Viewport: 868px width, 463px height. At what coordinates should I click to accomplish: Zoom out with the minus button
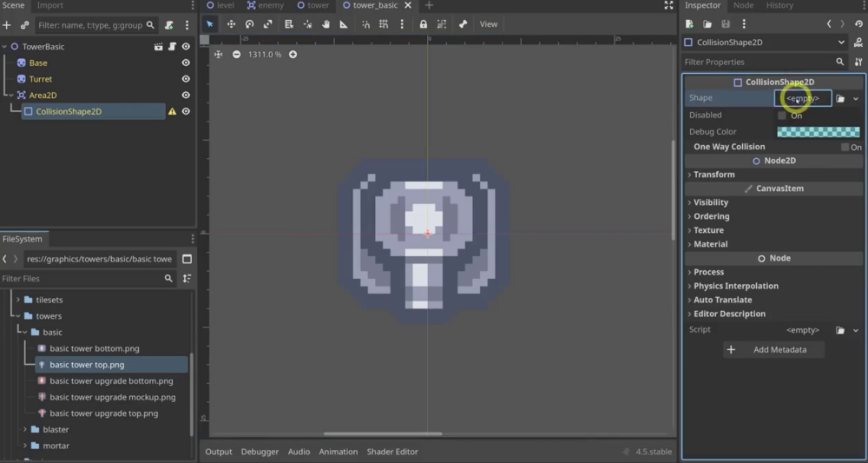[x=236, y=54]
